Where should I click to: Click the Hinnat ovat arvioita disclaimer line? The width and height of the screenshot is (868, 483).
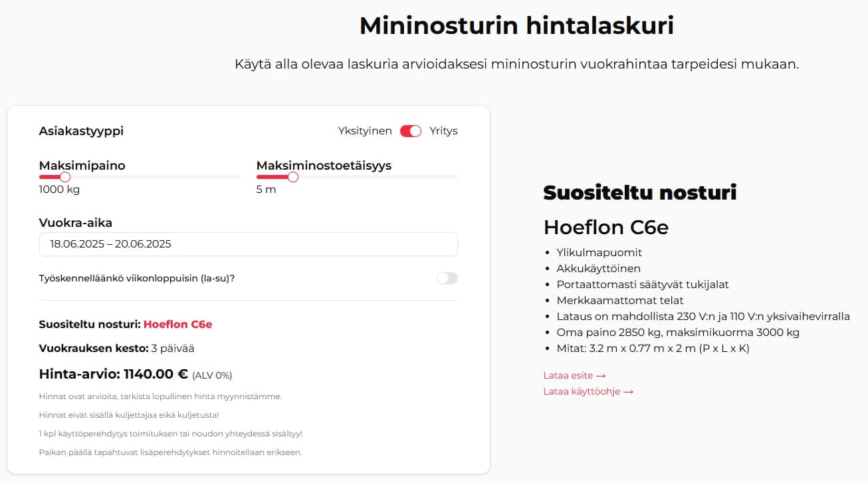pyautogui.click(x=161, y=397)
